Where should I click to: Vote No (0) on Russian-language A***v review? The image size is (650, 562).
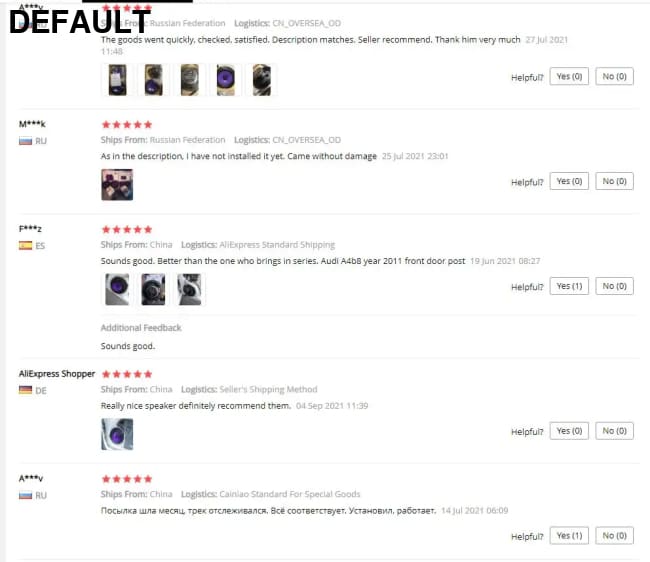coord(614,535)
